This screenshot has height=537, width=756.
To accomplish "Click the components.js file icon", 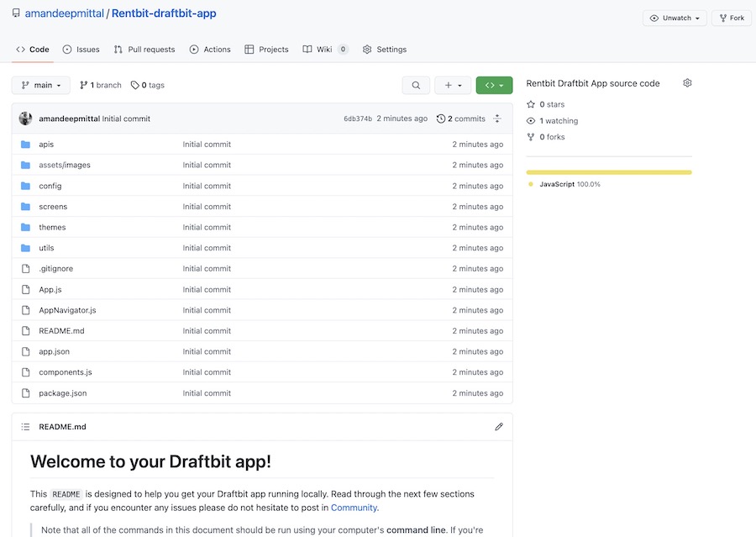I will 25,372.
